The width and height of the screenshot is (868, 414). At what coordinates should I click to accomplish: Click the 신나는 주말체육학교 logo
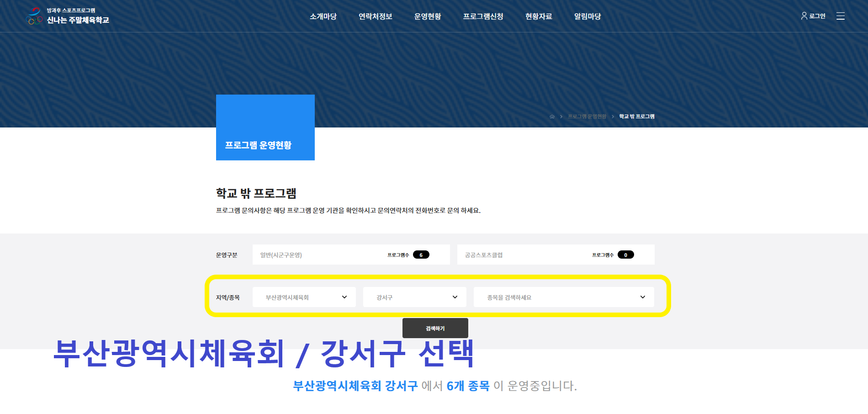click(x=68, y=16)
